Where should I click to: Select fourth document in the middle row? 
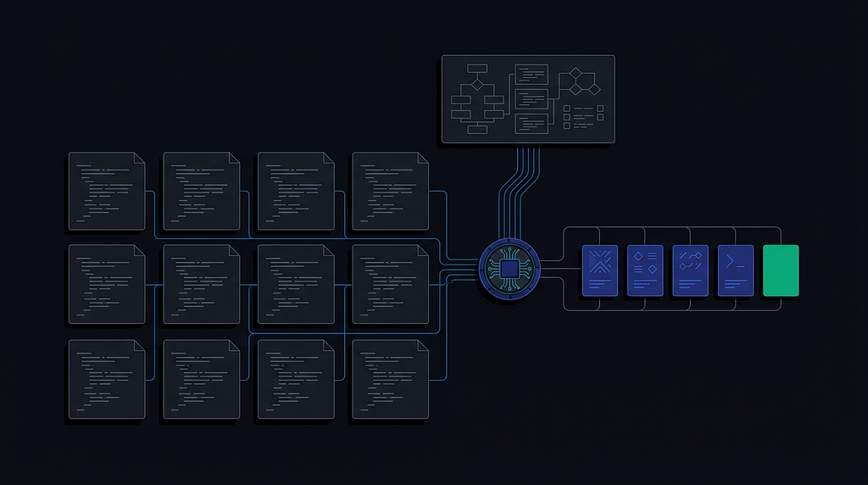tap(390, 285)
